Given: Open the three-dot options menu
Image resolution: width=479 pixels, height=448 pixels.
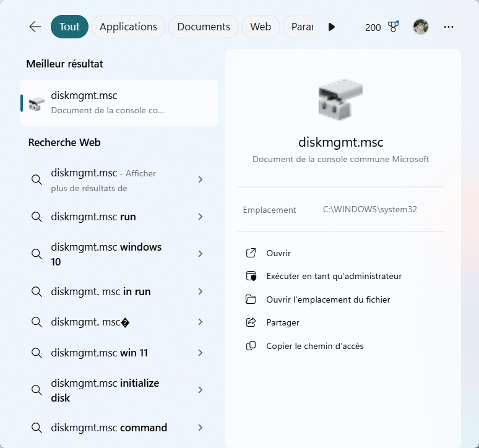Looking at the screenshot, I should (x=449, y=27).
